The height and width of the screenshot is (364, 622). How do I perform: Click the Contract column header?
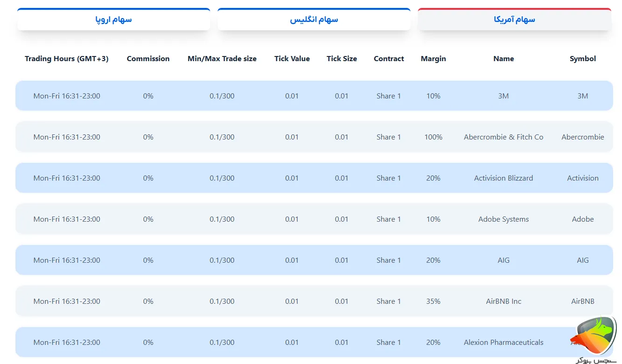point(389,58)
